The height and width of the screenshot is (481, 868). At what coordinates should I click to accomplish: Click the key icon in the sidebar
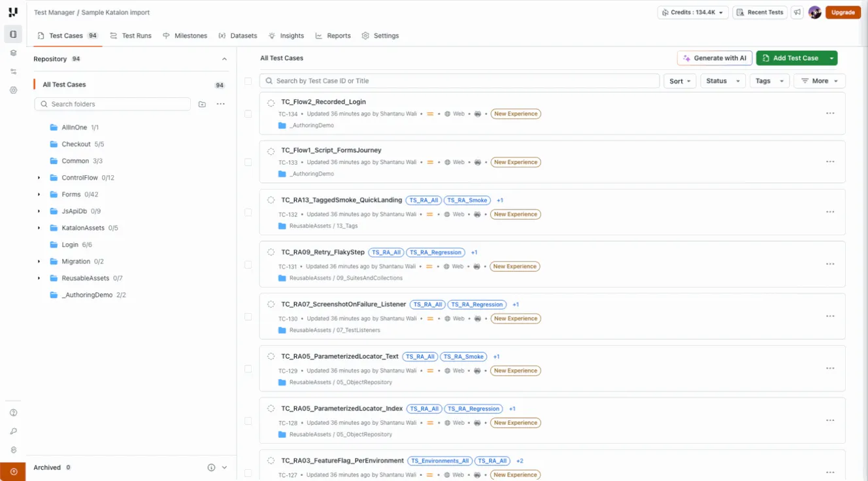tap(13, 431)
